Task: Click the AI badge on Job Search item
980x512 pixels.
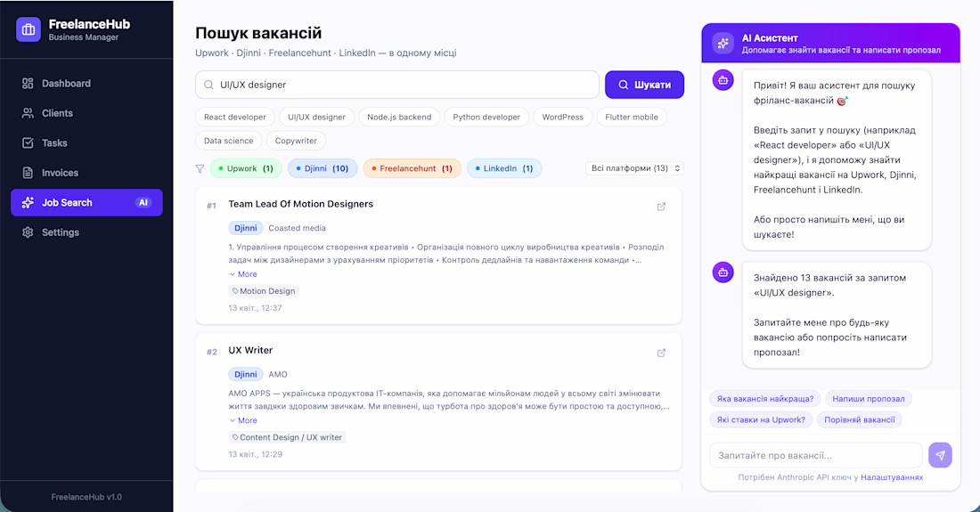Action: pos(143,203)
